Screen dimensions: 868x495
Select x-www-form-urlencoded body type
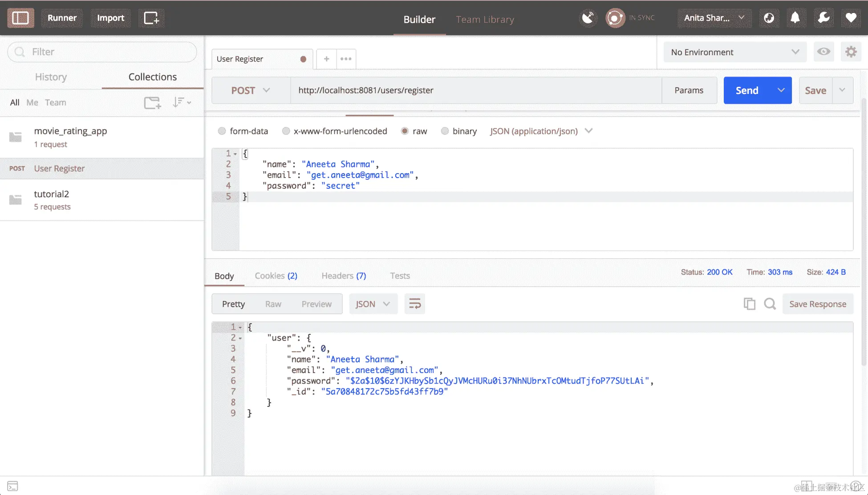[286, 131]
